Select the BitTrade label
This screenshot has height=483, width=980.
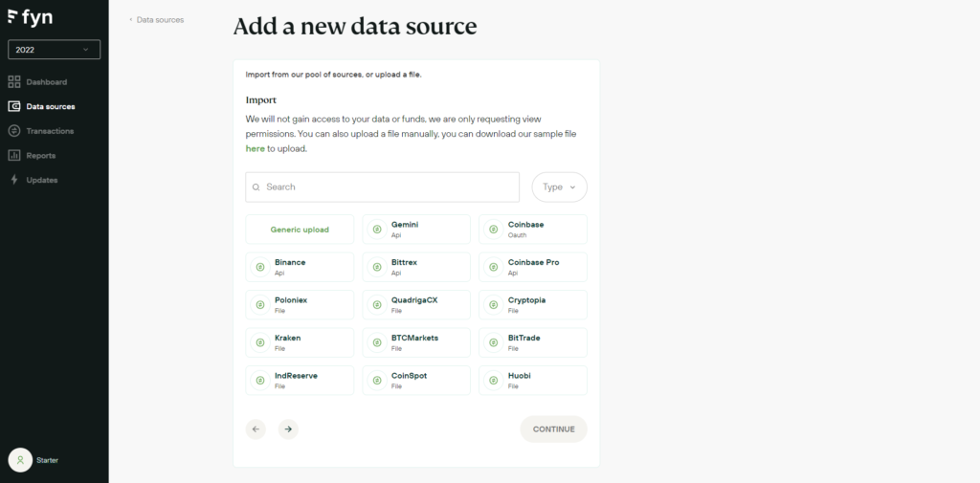coord(523,338)
